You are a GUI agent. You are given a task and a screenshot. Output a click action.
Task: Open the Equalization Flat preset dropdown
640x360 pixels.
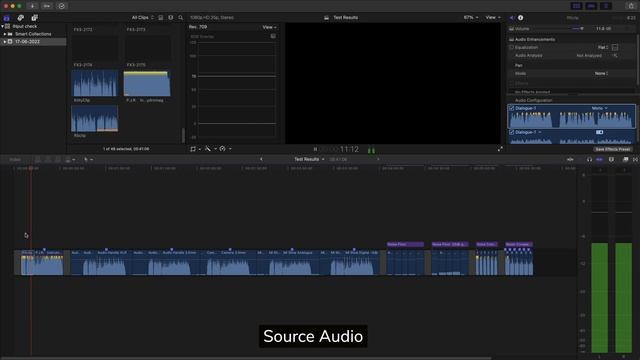point(603,47)
